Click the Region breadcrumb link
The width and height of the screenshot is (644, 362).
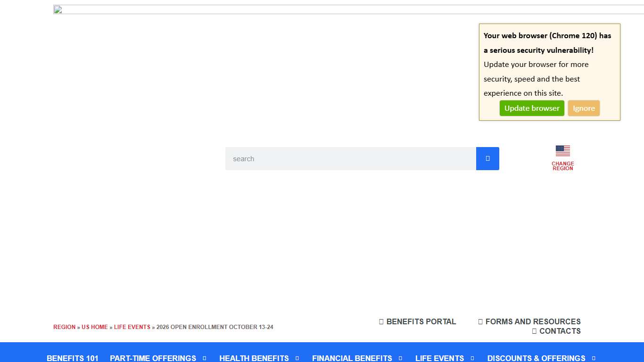(64, 327)
